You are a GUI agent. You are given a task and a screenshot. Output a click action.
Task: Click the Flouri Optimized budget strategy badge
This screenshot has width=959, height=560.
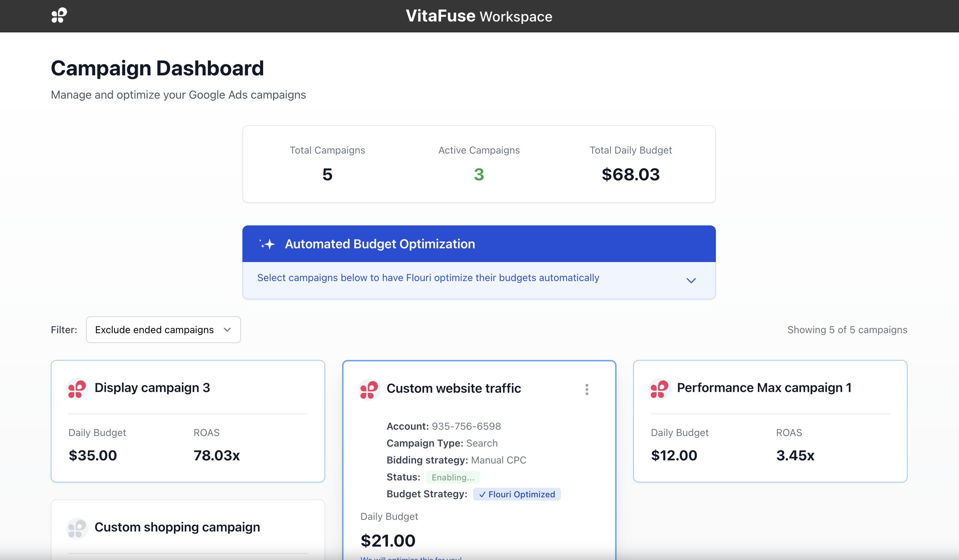click(x=516, y=494)
